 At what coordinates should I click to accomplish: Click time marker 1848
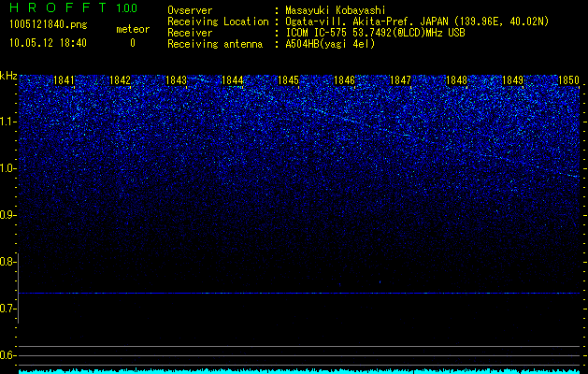(x=457, y=80)
